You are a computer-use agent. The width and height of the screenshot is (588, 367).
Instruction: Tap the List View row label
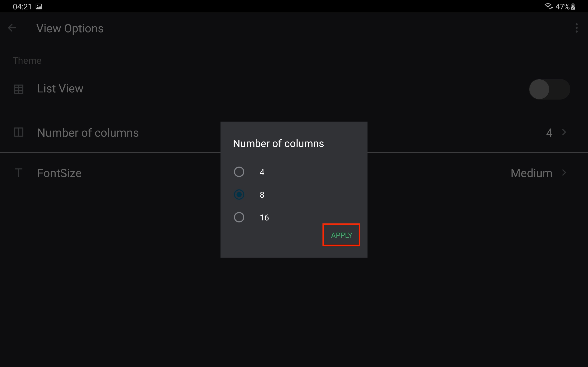60,89
